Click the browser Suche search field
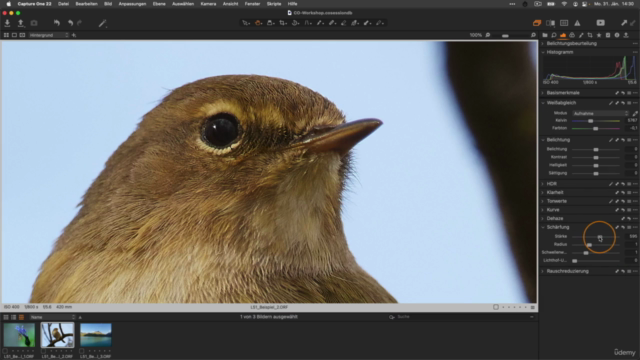Screen dimensions: 640x360 [463, 317]
